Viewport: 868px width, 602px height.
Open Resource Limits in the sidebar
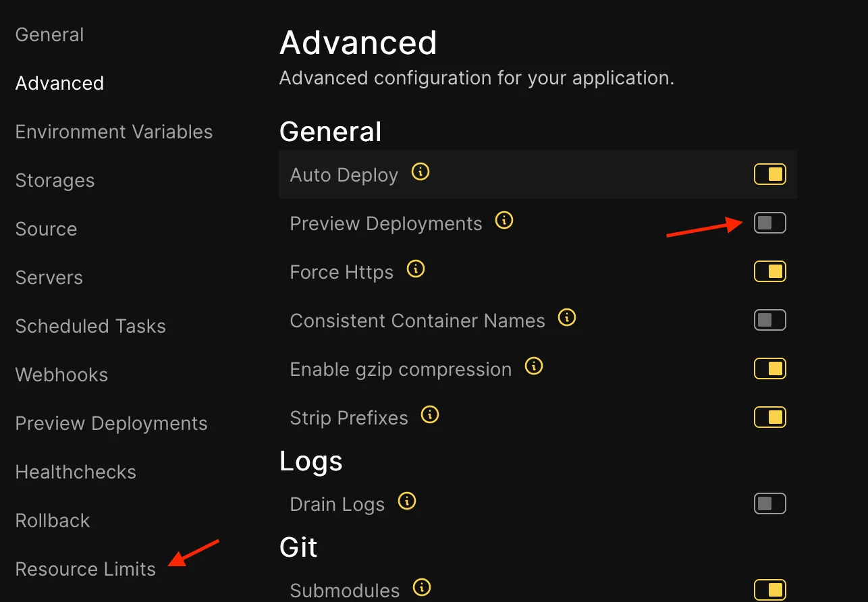[x=86, y=570]
